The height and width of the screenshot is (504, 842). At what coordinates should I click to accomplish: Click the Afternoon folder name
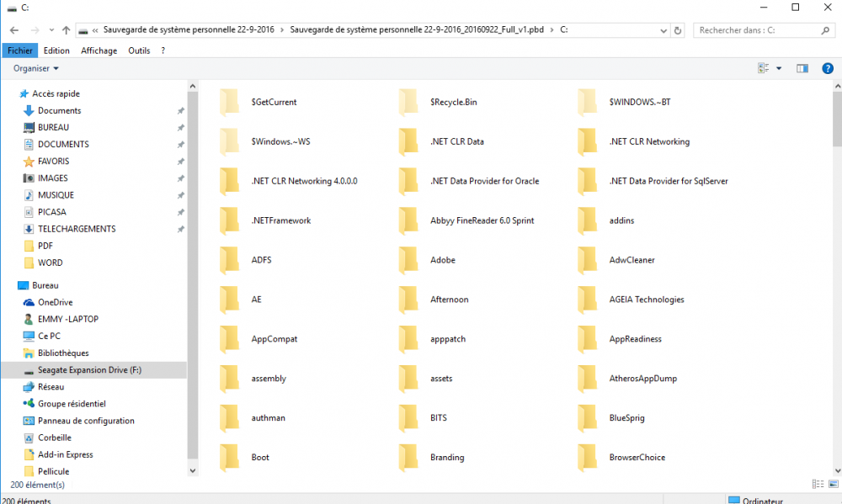point(450,300)
